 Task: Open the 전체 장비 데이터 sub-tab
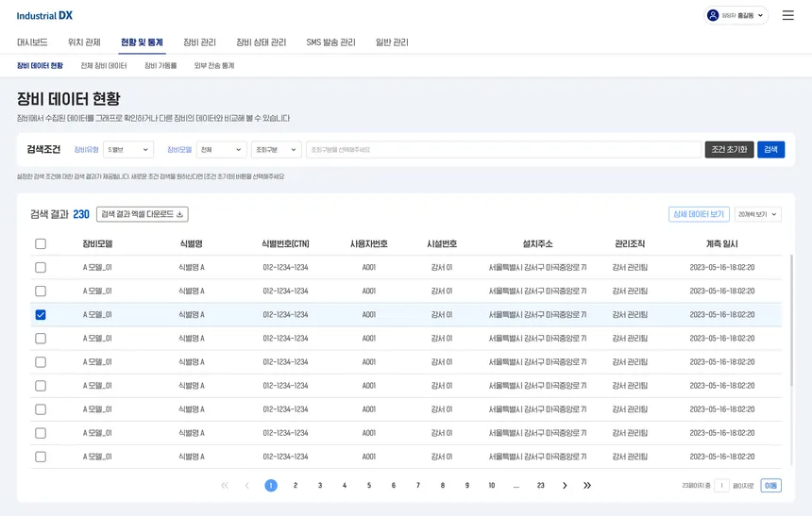(104, 66)
